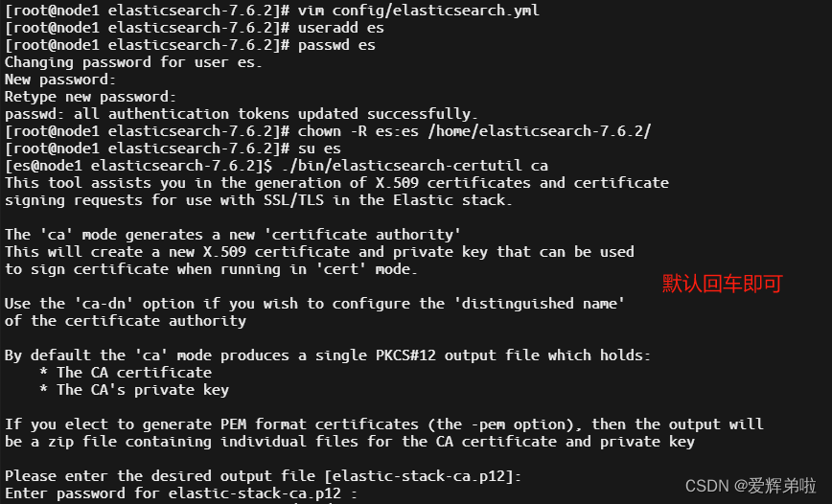Click the CSDN watermark text
Image resolution: width=832 pixels, height=504 pixels.
click(751, 486)
